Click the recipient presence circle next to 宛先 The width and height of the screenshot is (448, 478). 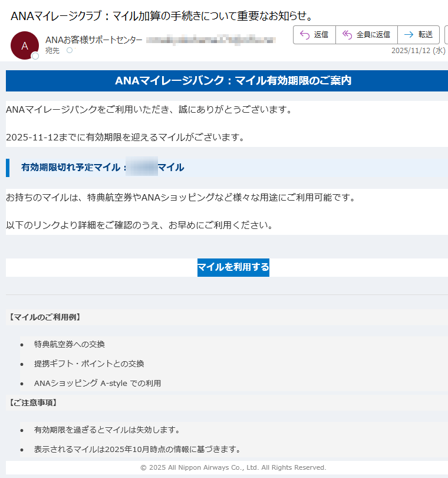point(70,50)
